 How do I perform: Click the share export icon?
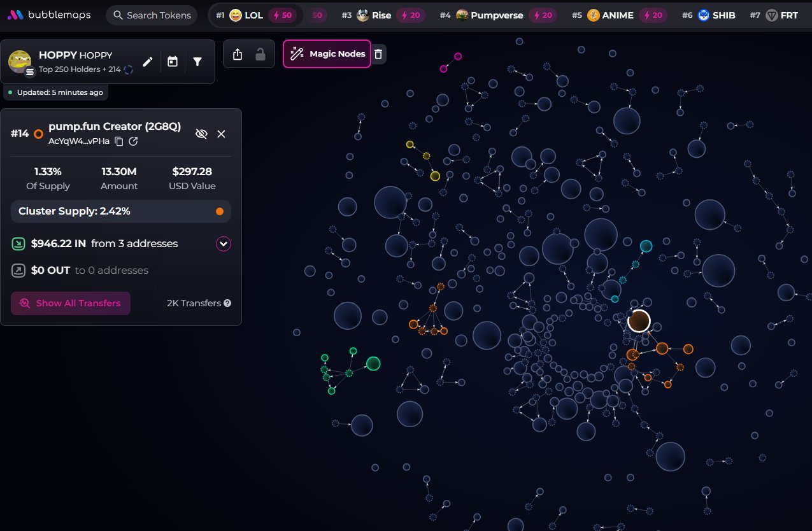click(x=238, y=54)
